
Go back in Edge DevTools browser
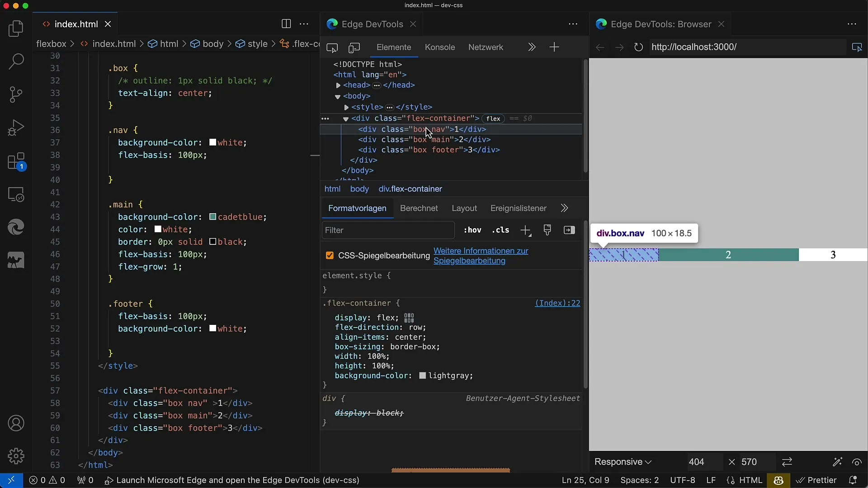pyautogui.click(x=600, y=47)
